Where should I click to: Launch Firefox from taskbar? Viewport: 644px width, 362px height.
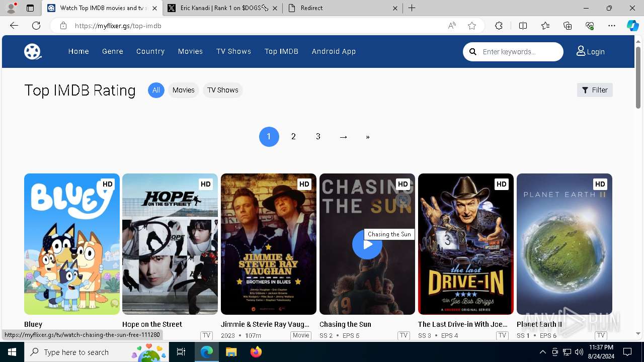click(256, 352)
